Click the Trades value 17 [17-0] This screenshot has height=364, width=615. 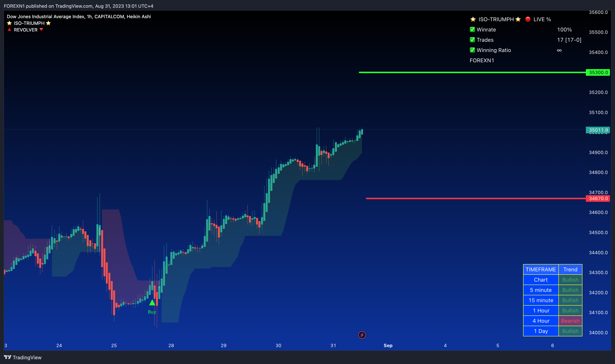coord(569,40)
